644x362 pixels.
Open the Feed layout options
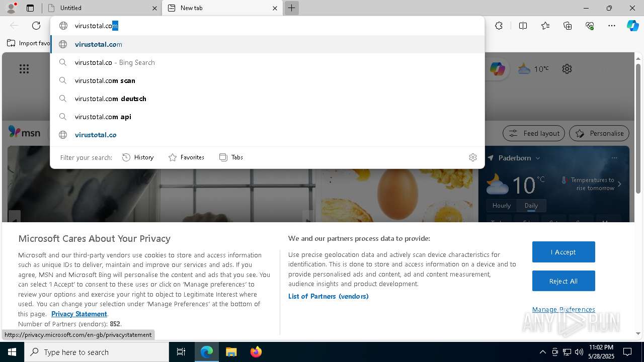point(534,133)
